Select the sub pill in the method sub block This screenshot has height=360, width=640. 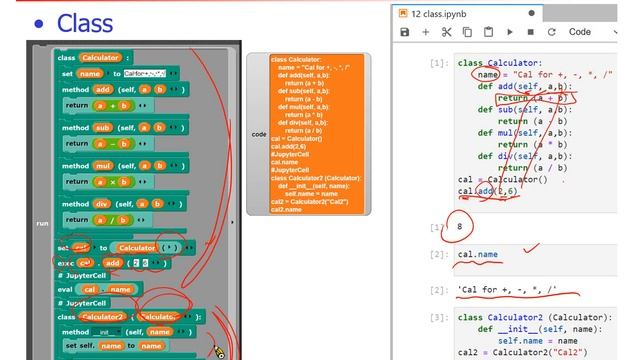[x=102, y=128]
